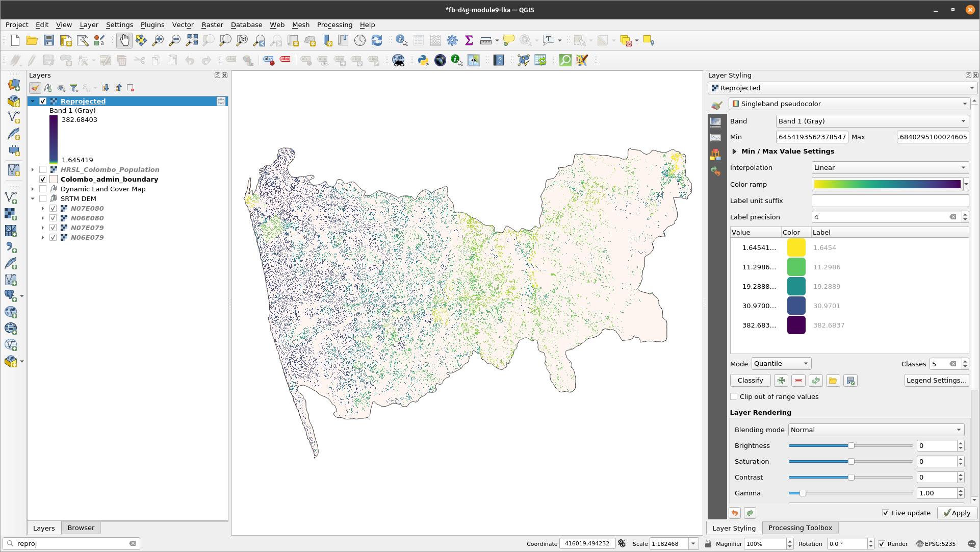
Task: Click the color ramp gradient bar
Action: coord(887,185)
